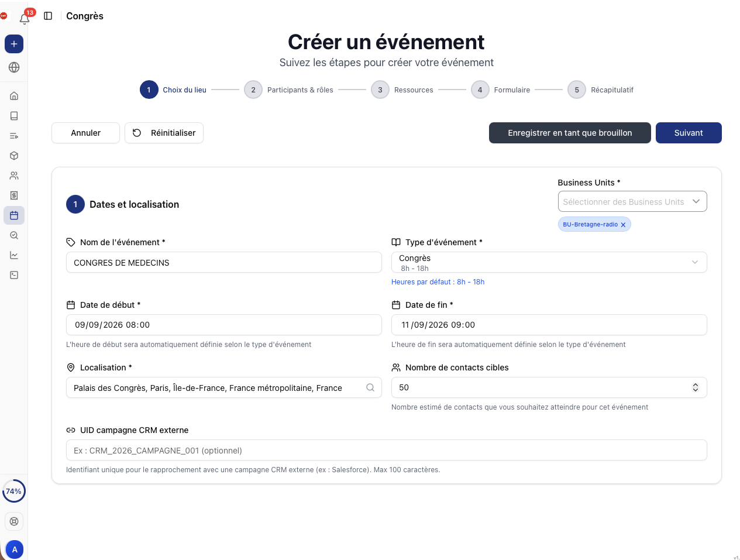Click the calendar icon beside Date de fin
The height and width of the screenshot is (560, 740).
pos(396,305)
